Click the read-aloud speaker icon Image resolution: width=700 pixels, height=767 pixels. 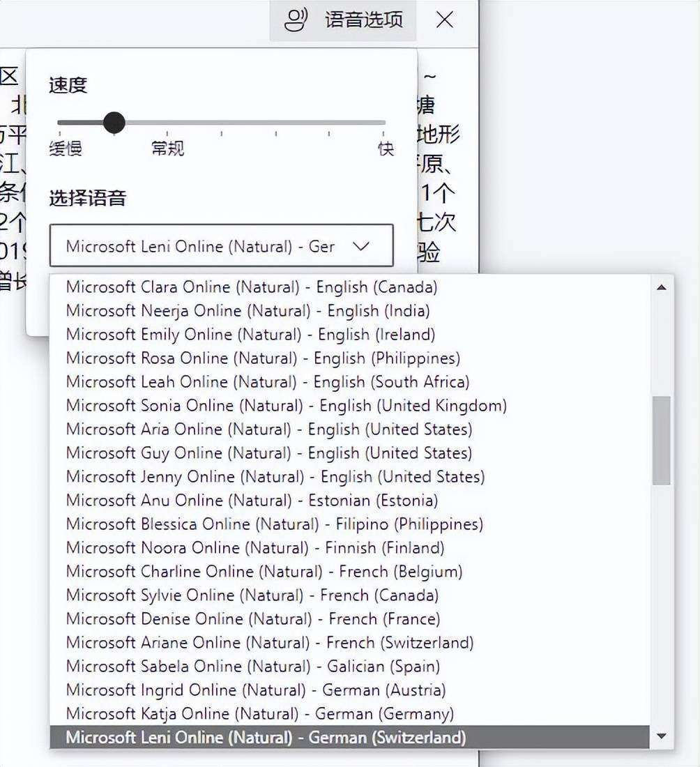tap(296, 20)
